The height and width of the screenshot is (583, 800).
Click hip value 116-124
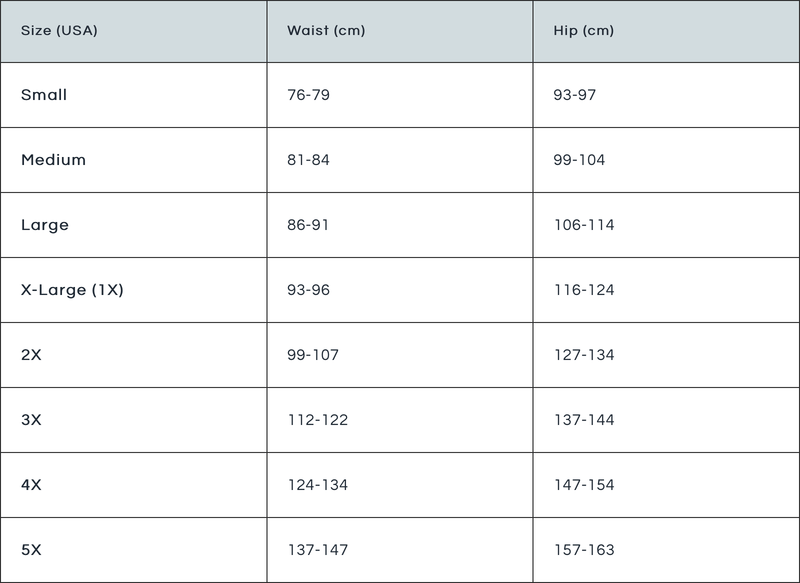584,290
